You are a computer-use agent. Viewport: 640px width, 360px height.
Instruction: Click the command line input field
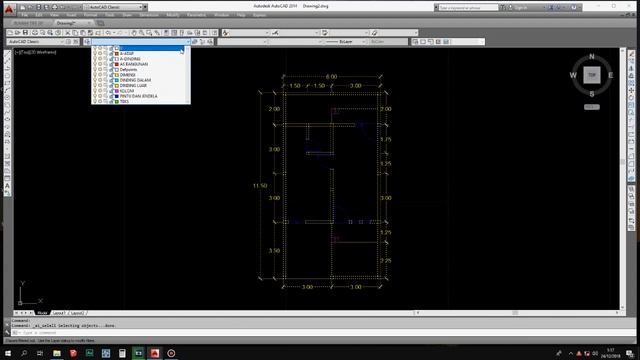tap(322, 333)
